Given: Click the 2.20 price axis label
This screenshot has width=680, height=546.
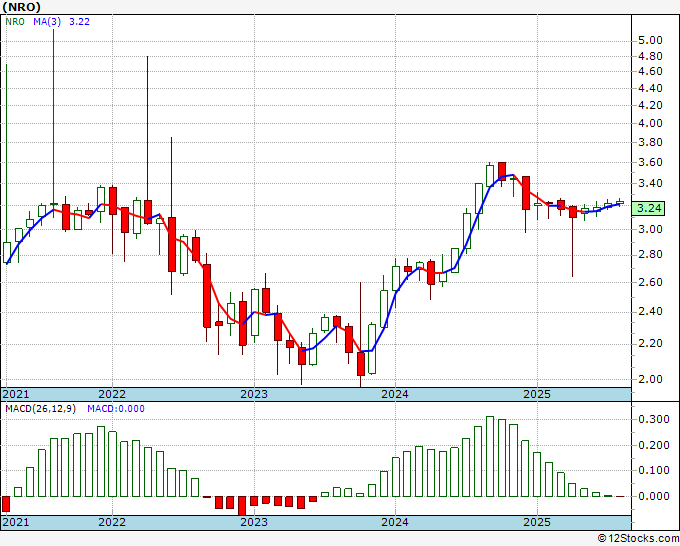Looking at the screenshot, I should (650, 343).
